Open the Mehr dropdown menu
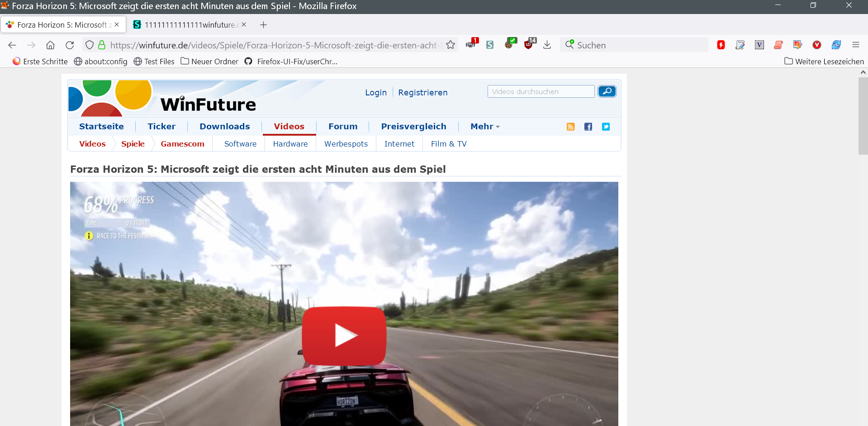The image size is (868, 426). coord(485,127)
